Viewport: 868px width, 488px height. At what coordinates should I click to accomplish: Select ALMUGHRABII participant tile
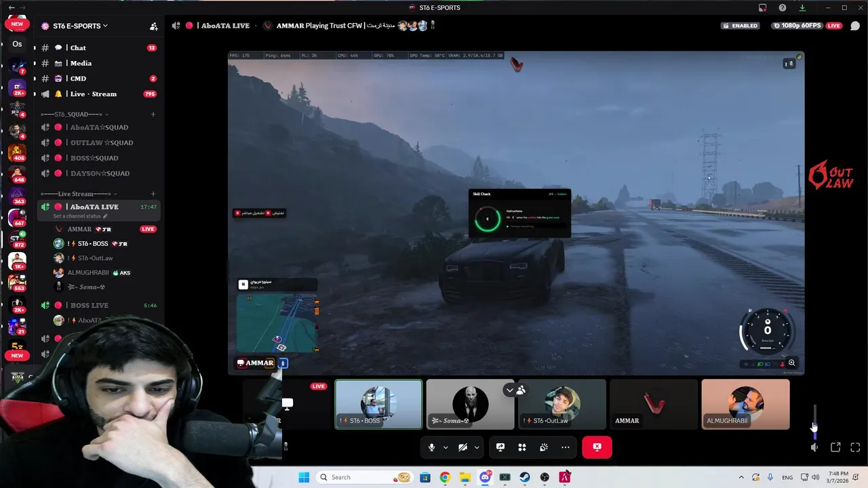tap(745, 405)
